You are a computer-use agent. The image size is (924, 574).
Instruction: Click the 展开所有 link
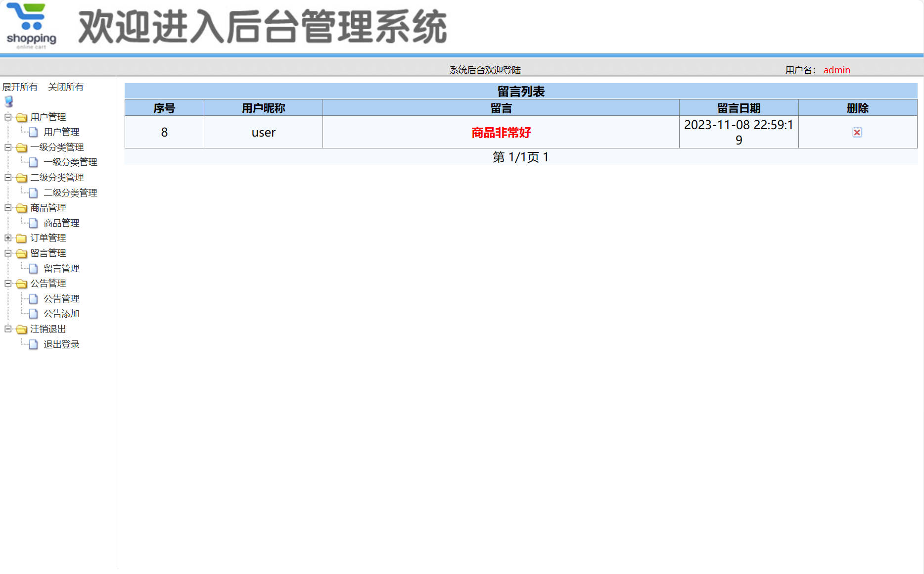pos(20,87)
